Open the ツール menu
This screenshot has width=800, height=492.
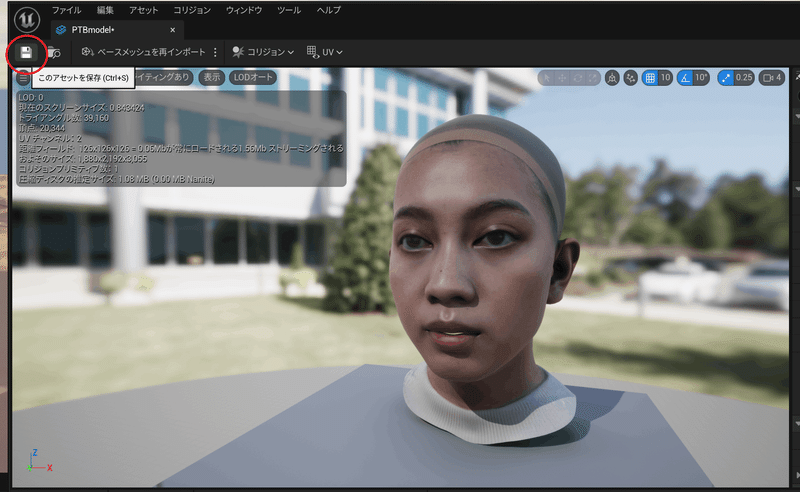click(x=289, y=10)
